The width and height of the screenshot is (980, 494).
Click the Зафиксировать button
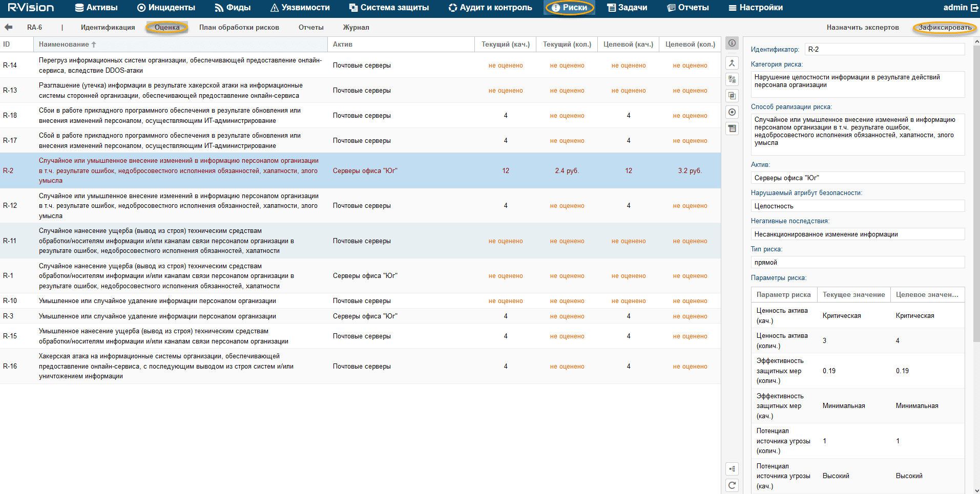coord(945,28)
